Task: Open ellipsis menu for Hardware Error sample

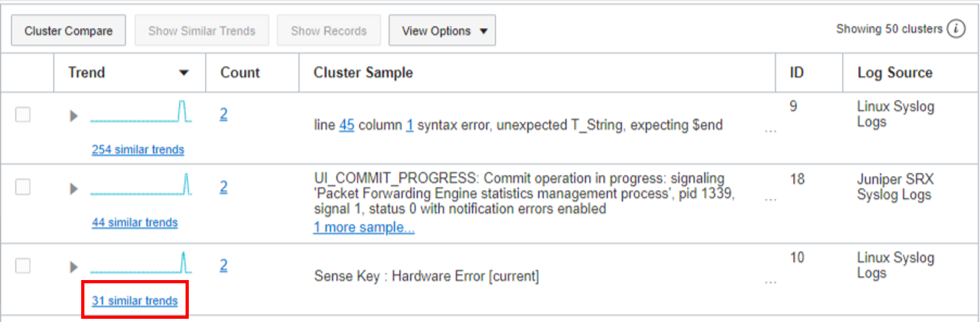Action: coord(770,281)
